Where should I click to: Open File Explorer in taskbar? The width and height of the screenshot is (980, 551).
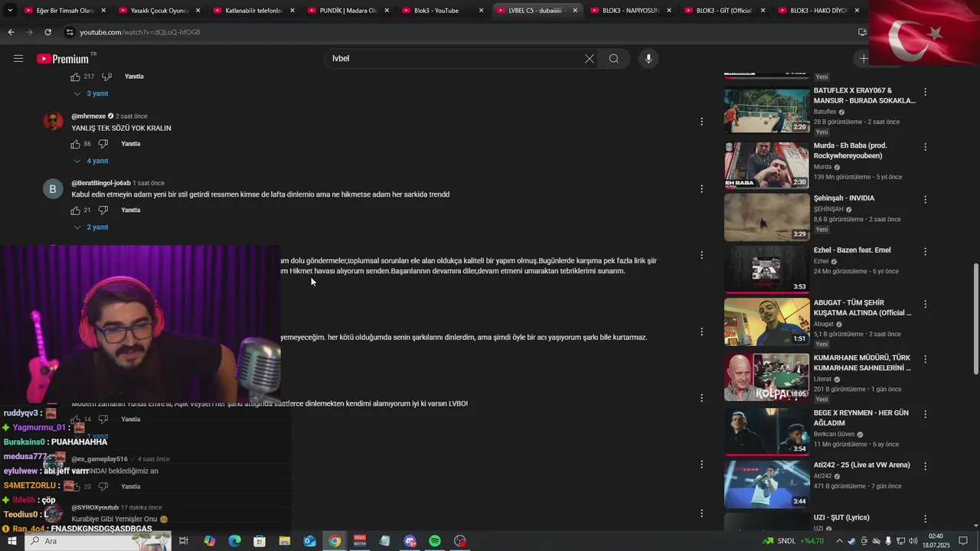point(285,541)
